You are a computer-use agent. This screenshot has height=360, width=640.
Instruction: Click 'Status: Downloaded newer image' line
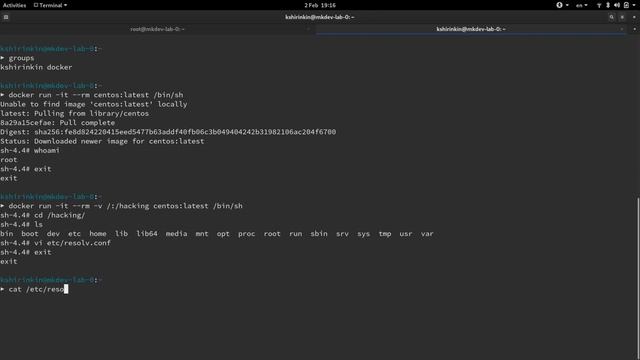click(x=102, y=141)
